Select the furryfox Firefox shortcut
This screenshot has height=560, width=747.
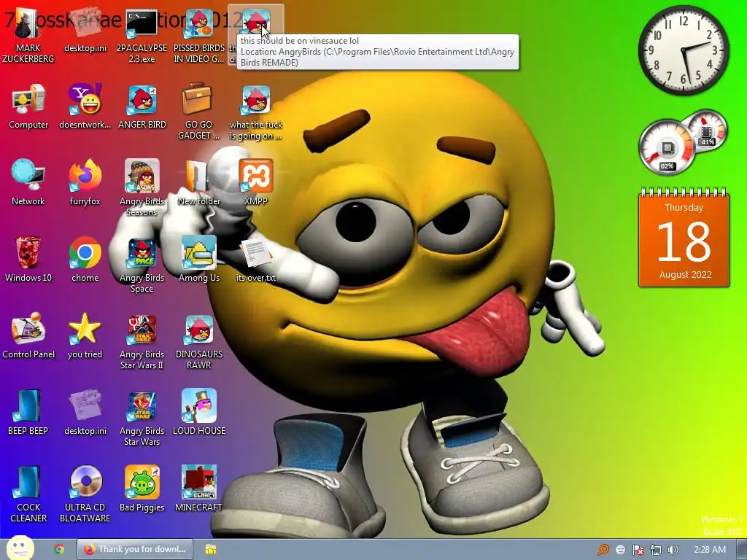click(85, 183)
